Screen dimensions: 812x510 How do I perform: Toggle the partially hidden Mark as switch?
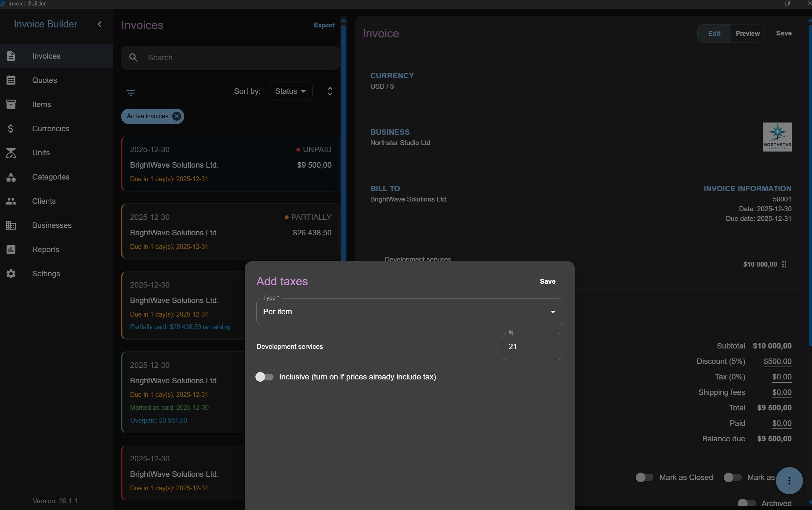732,478
